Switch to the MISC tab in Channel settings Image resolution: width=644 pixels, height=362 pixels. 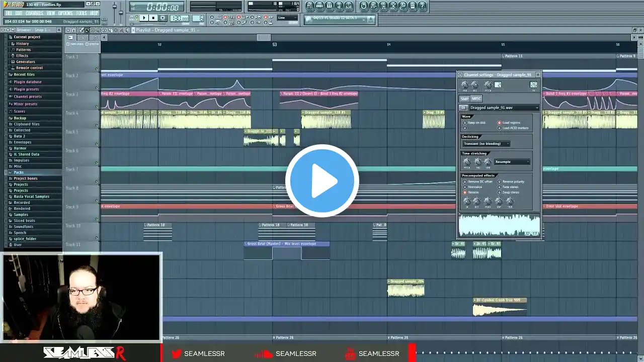[x=476, y=99]
